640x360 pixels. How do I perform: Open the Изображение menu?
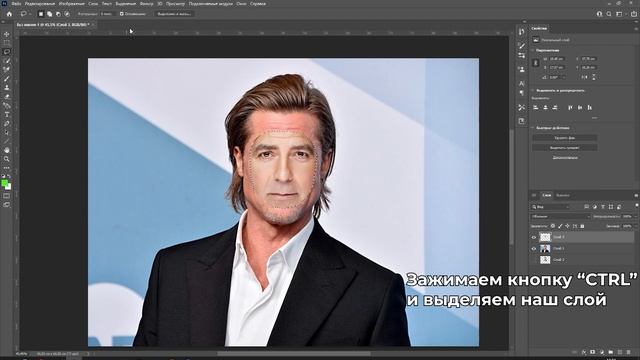pos(71,4)
